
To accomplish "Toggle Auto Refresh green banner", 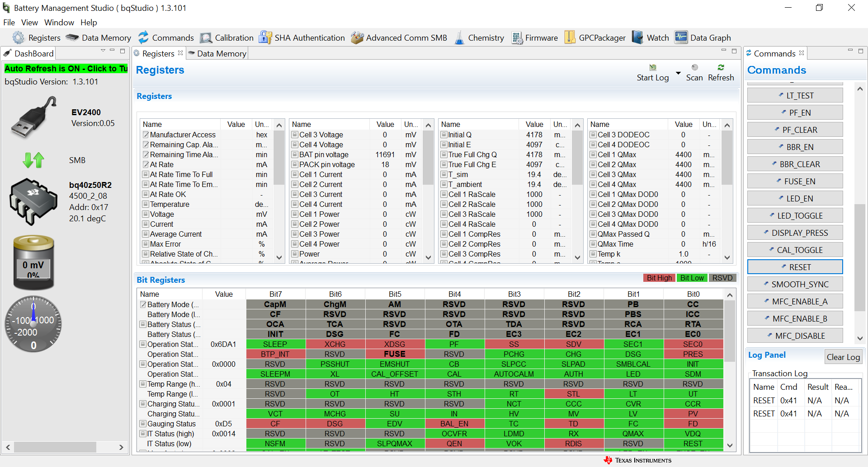I will pos(66,69).
